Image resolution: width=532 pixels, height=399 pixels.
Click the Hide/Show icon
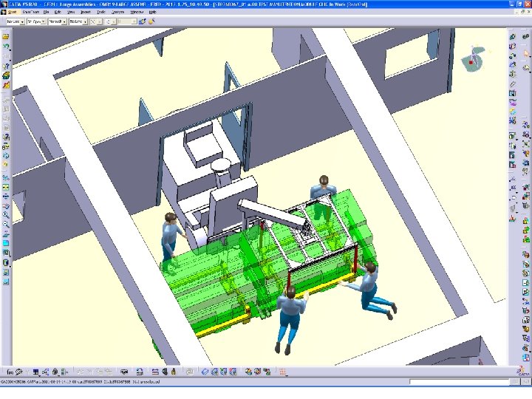click(x=6, y=272)
